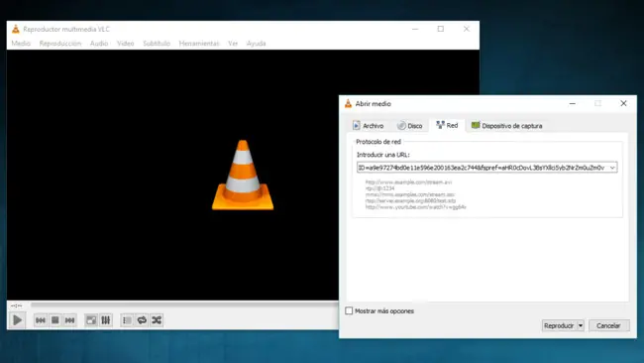Click the Reproducir button
Image resolution: width=644 pixels, height=363 pixels.
coord(559,325)
